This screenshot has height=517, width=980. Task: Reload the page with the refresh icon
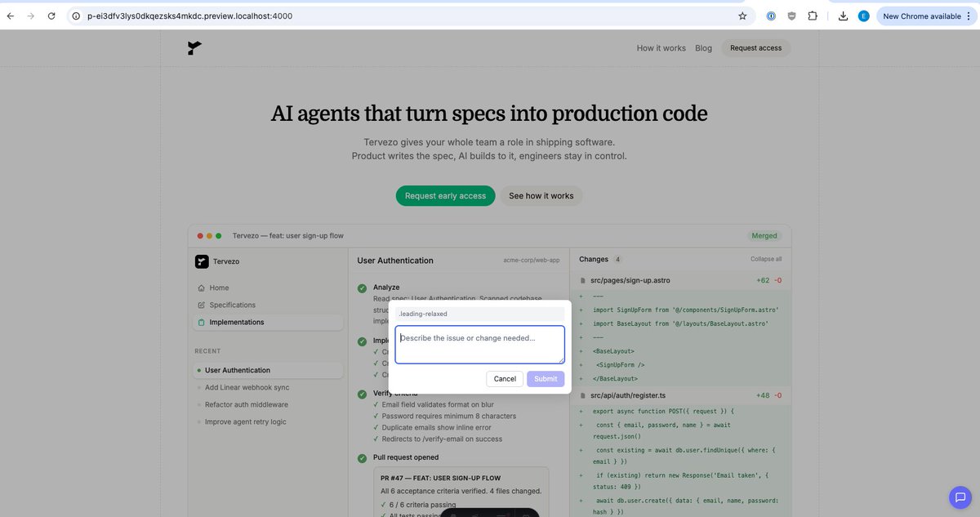tap(51, 16)
